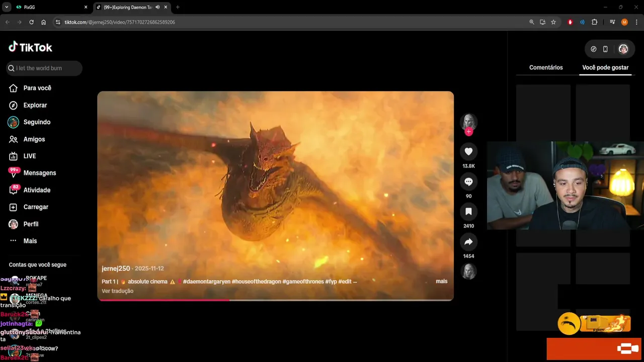This screenshot has height=362, width=644.
Task: Save the video with the bookmark icon
Action: [468, 212]
